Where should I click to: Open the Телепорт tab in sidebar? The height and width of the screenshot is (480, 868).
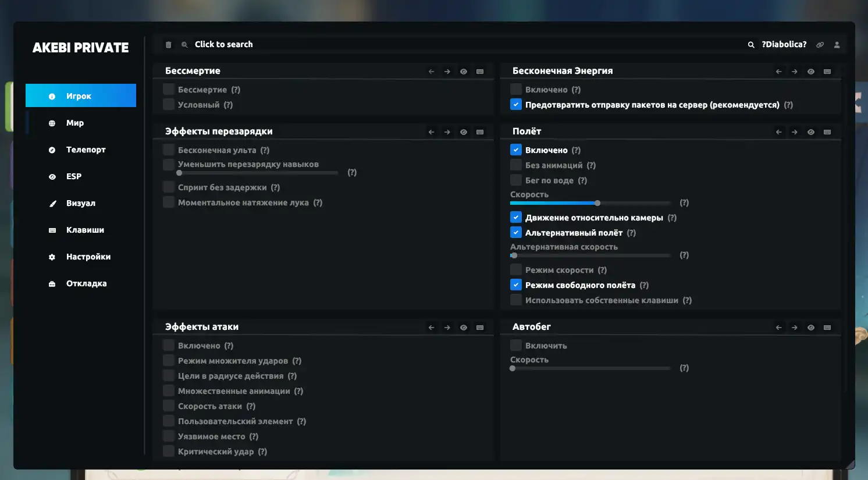tap(86, 150)
